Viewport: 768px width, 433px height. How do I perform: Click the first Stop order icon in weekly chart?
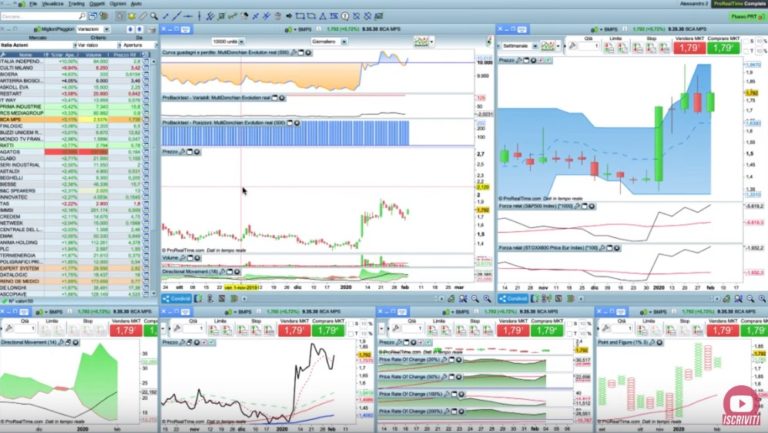coord(637,47)
